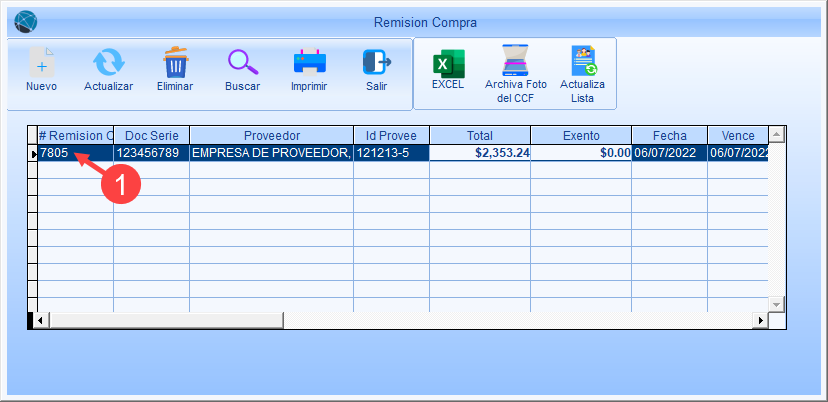Select the EMPRESA DE PROVEEDOR cell
Screen dimensions: 828x402
point(271,153)
